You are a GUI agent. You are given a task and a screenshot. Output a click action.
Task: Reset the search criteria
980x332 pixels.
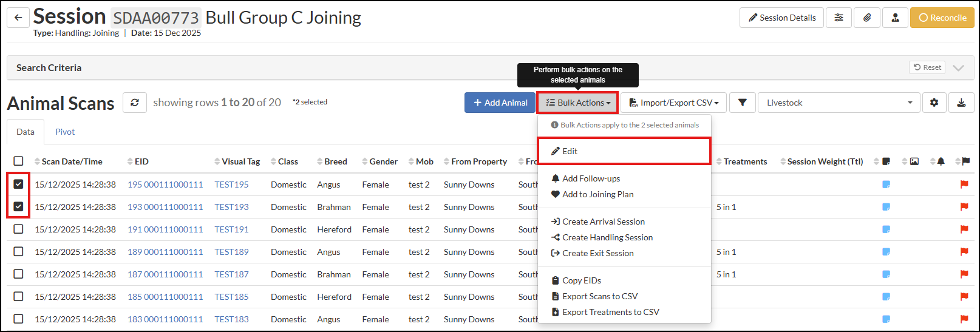click(x=927, y=67)
